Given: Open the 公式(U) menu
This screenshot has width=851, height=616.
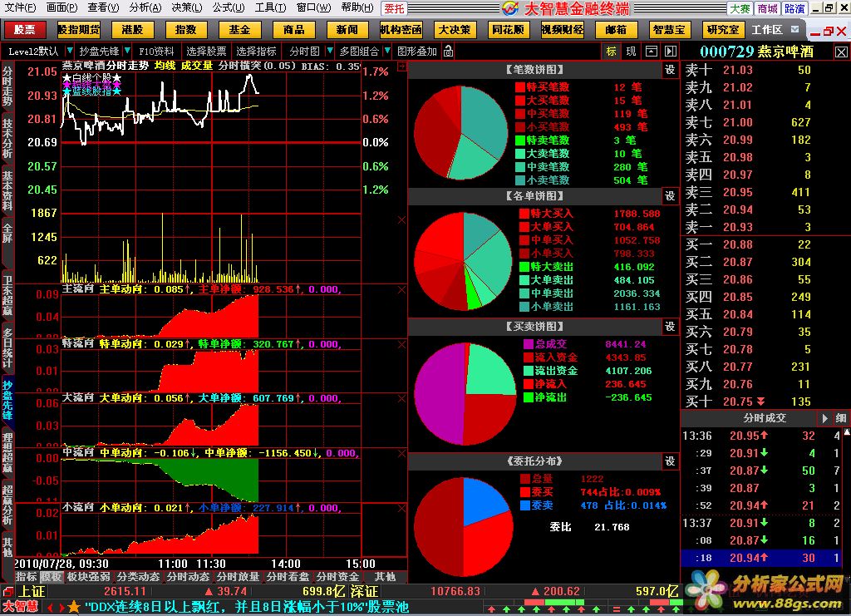Looking at the screenshot, I should pos(229,7).
